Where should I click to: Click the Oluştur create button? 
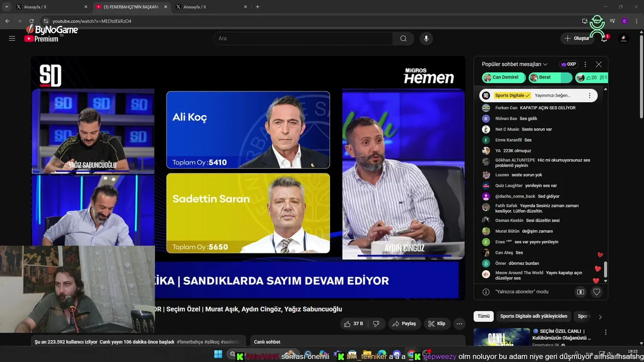pos(577,38)
